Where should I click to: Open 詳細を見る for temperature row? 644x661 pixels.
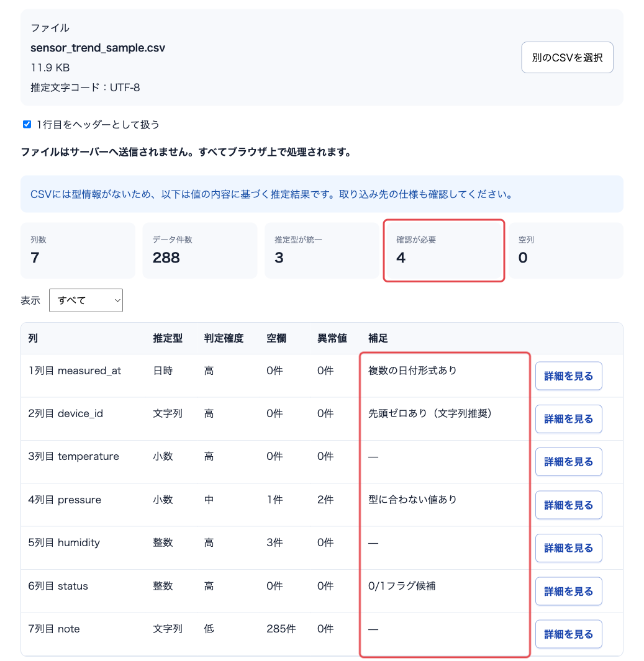pos(568,462)
